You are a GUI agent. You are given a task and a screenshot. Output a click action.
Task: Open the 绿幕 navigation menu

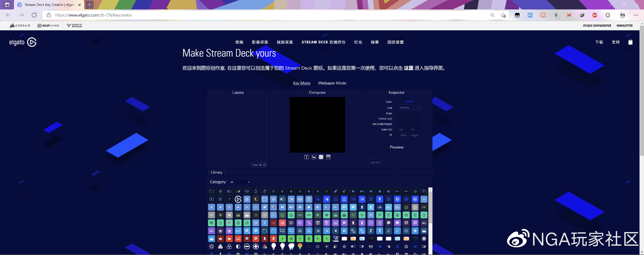tap(375, 42)
